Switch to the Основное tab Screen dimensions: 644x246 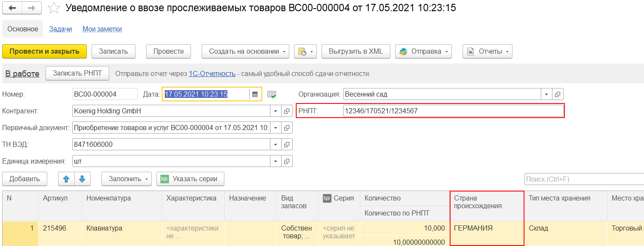(x=23, y=29)
